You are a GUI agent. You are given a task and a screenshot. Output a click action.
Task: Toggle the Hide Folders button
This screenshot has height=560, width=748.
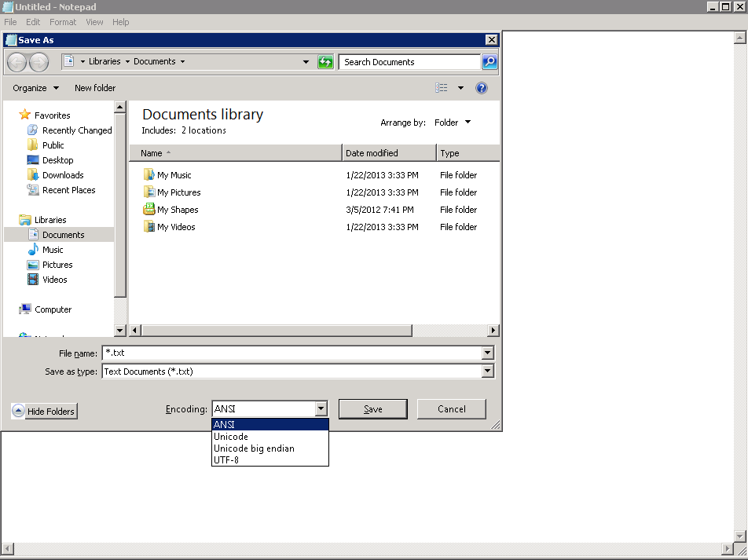(x=45, y=411)
